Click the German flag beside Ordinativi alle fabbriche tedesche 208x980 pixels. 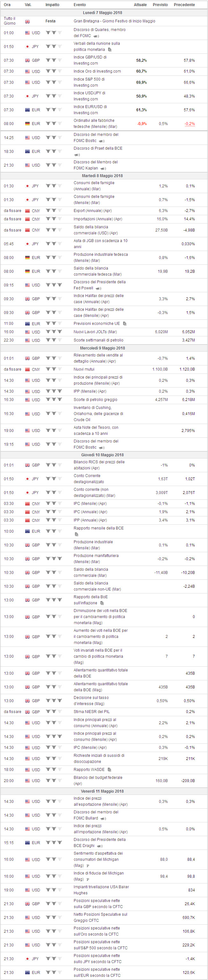27,124
